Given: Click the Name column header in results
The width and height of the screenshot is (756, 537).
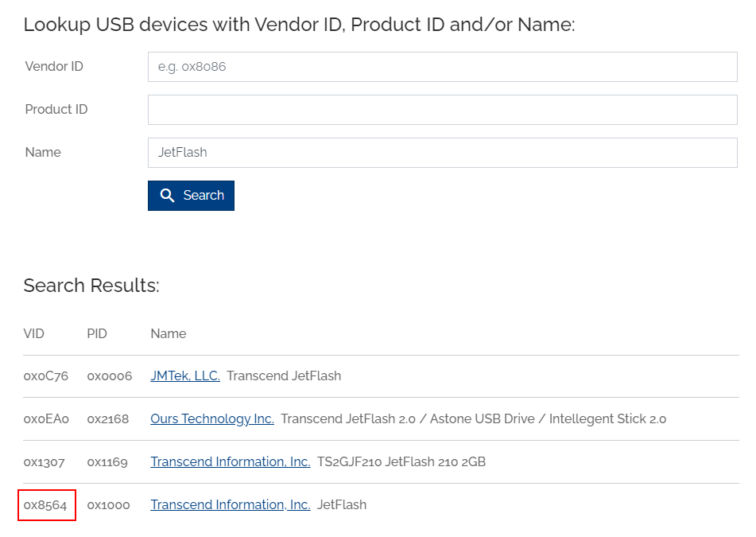Looking at the screenshot, I should click(x=169, y=334).
